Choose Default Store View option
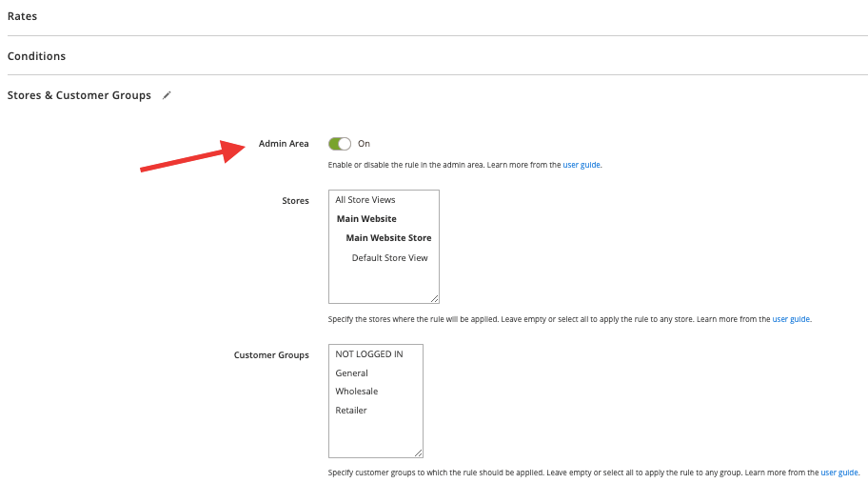The image size is (868, 483). click(x=389, y=257)
